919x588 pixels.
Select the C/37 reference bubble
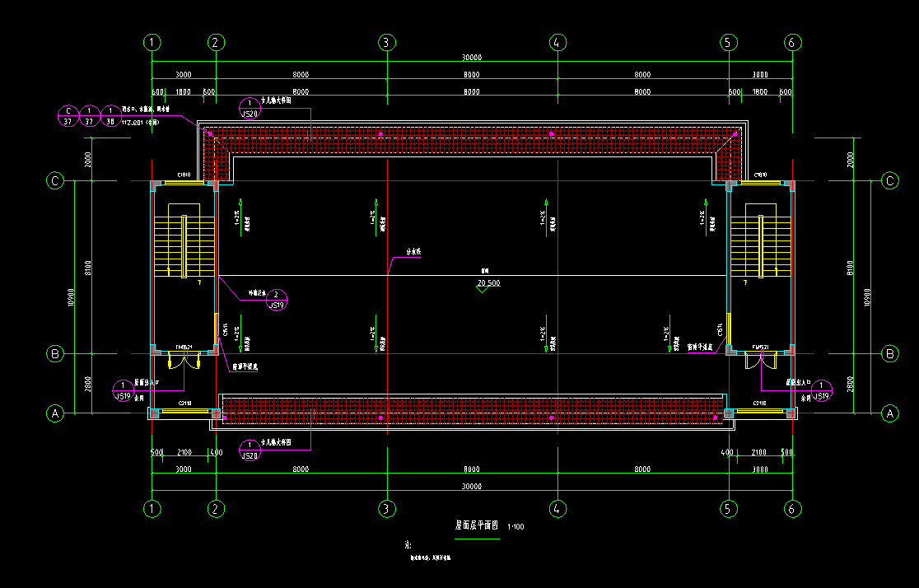click(x=68, y=115)
